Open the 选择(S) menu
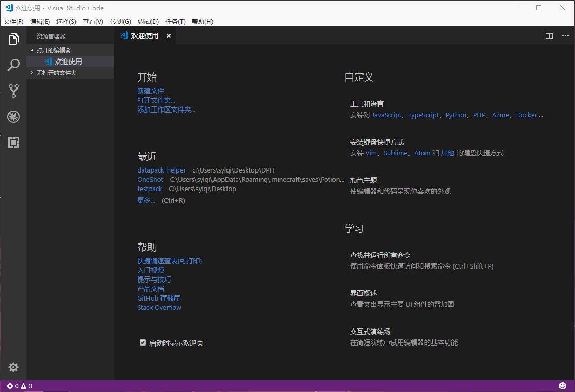The height and width of the screenshot is (392, 575). (66, 21)
